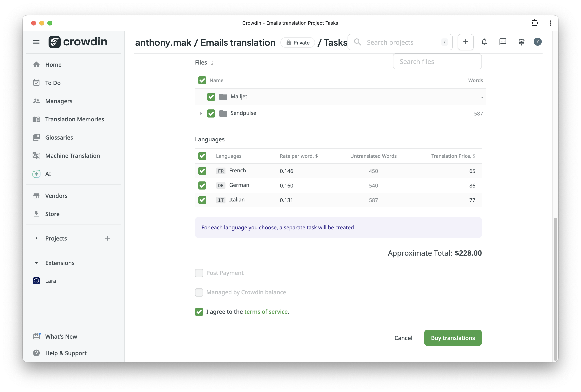The height and width of the screenshot is (392, 581).
Task: Click the Search files field
Action: tap(437, 61)
